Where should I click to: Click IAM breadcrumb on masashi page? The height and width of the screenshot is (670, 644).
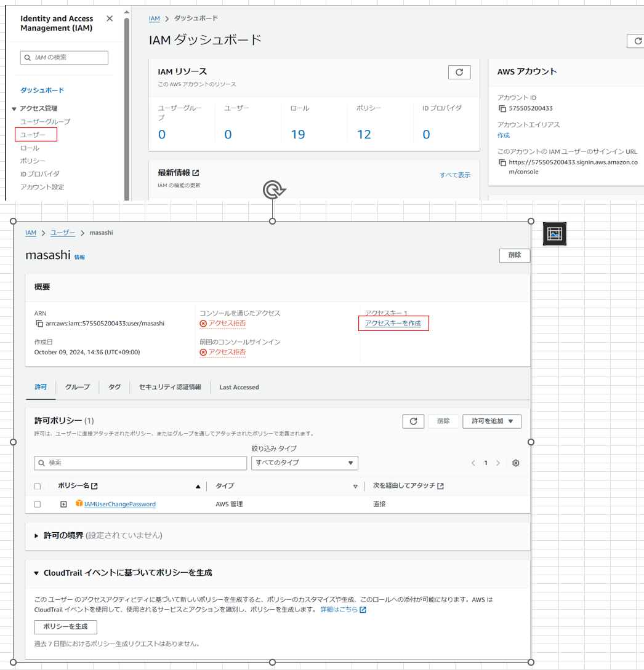[x=31, y=233]
